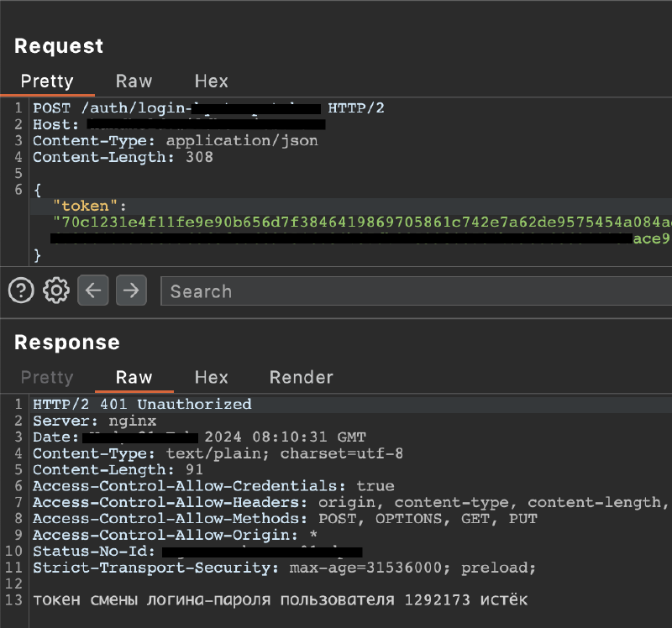Focus the request Search field

(416, 290)
